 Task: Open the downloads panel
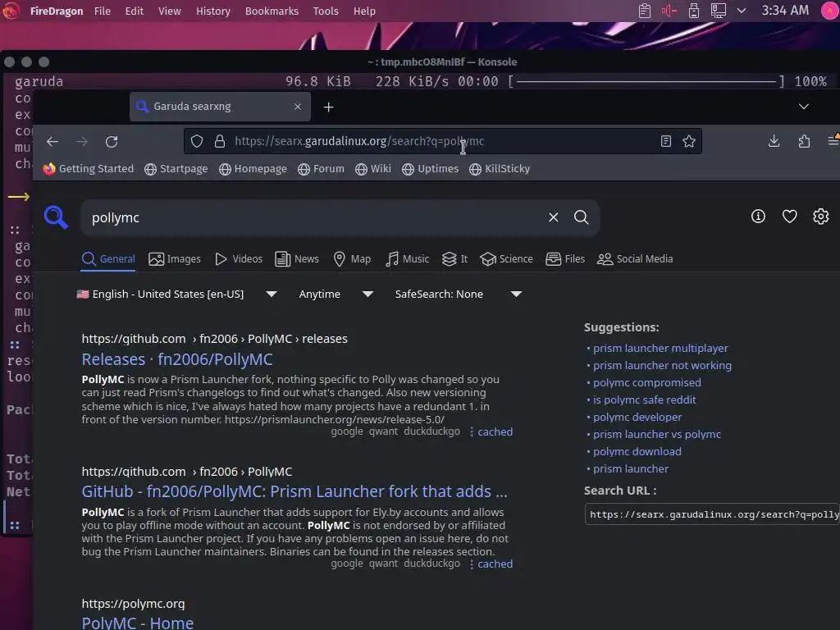[774, 141]
